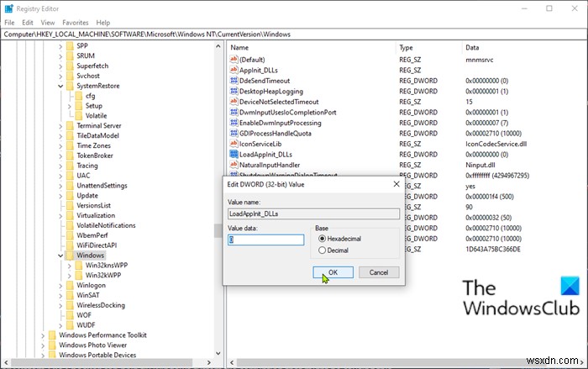Click the cfg folder icon

point(79,96)
